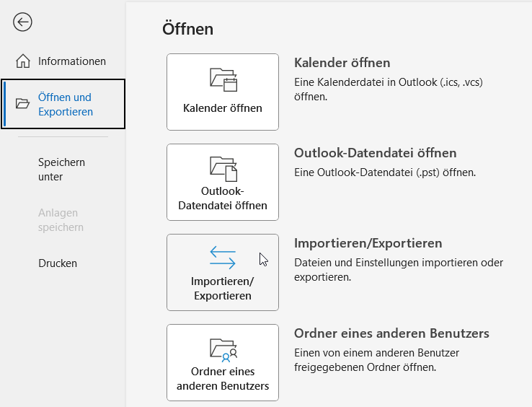Screen dimensions: 532x407
Task: Click the calendar folder icon on the Kalender öffnen tile
Action: point(223,79)
